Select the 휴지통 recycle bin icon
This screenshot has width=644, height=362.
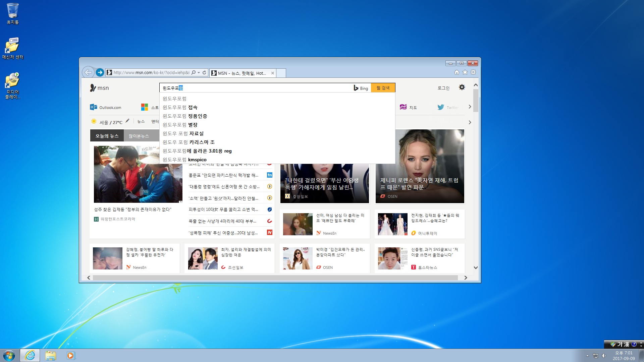point(12,13)
